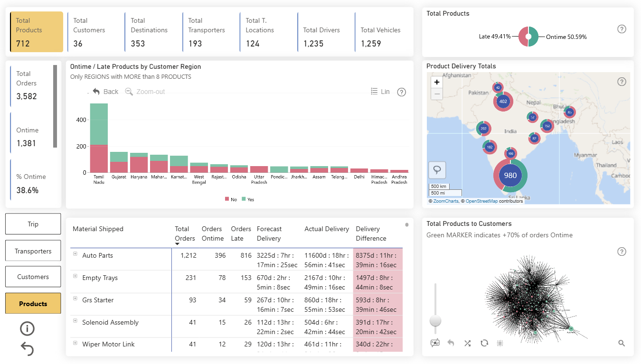This screenshot has height=364, width=641.
Task: Select the 202 cluster on the map
Action: point(484,128)
